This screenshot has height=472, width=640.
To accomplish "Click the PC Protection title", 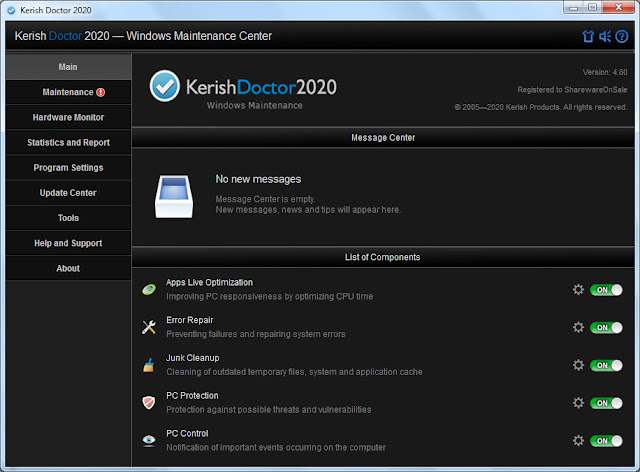I will (x=192, y=396).
